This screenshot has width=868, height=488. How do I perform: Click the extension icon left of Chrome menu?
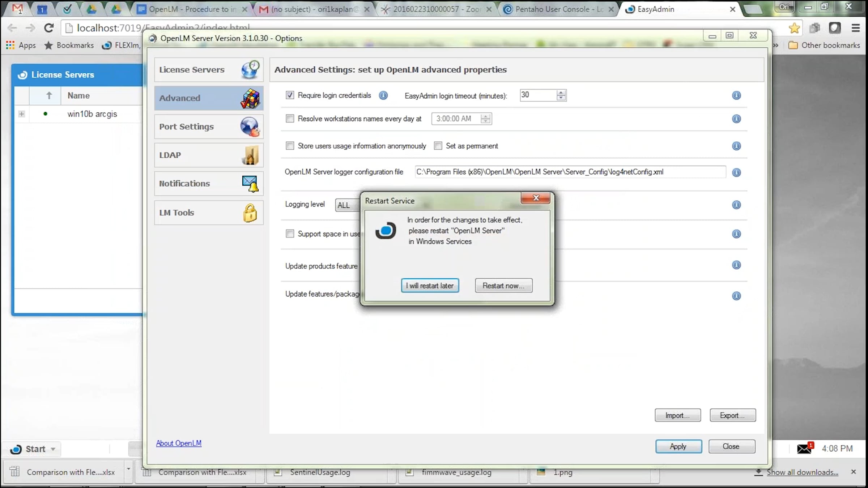(x=835, y=28)
